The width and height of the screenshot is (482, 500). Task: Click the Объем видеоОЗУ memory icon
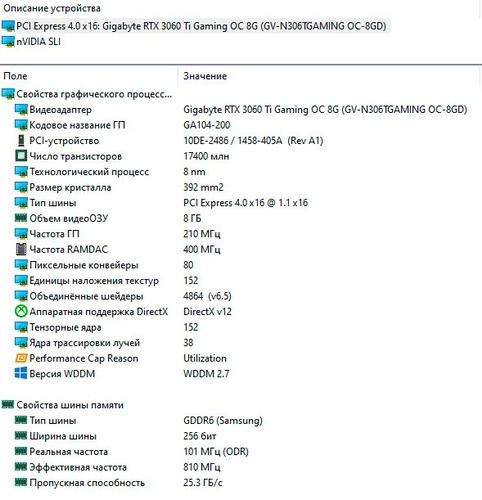(21, 218)
